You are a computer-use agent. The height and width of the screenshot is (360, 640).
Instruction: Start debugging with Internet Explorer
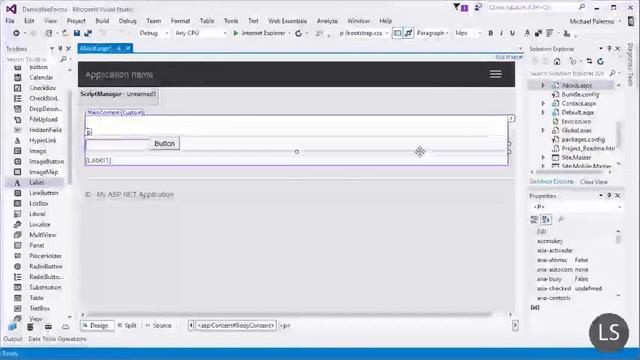(260, 33)
